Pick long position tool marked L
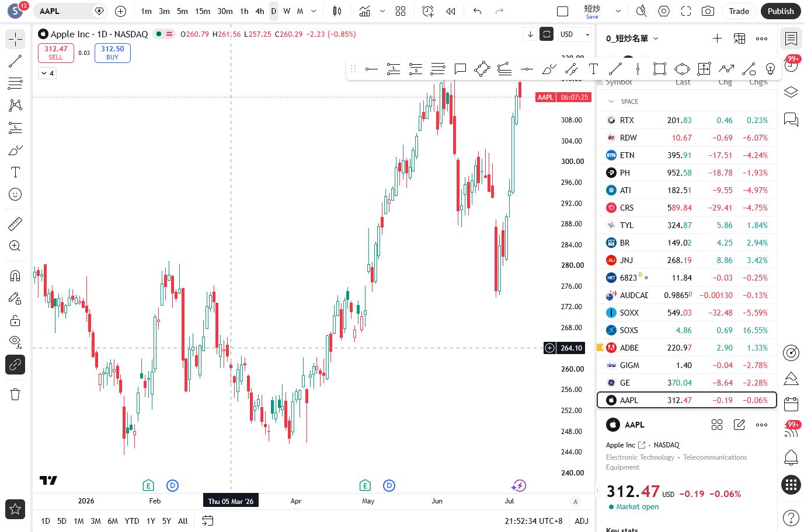This screenshot has height=532, width=804. [394, 69]
